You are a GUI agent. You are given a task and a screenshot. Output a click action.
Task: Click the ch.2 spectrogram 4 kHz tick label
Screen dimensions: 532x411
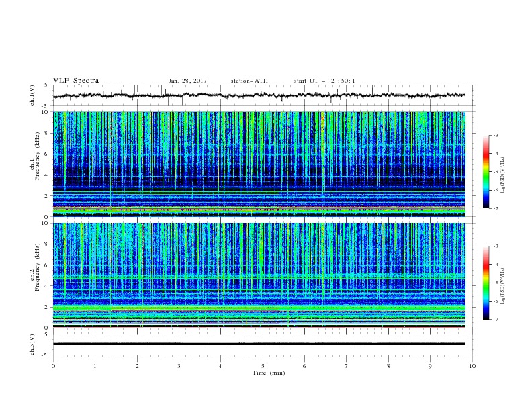46,286
